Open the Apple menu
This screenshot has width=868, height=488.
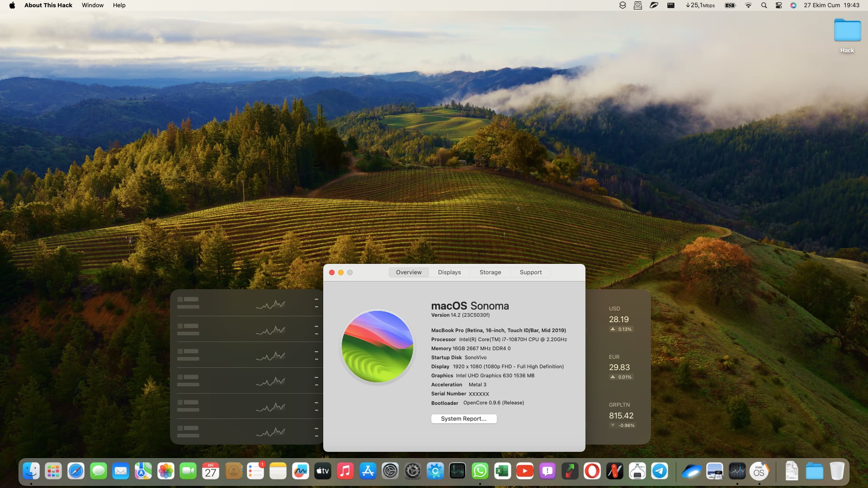(12, 5)
